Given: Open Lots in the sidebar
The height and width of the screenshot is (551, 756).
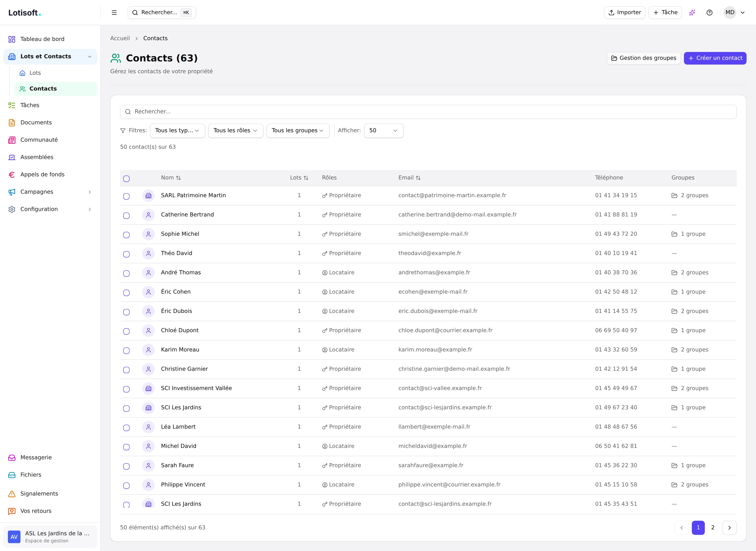Looking at the screenshot, I should (56, 73).
